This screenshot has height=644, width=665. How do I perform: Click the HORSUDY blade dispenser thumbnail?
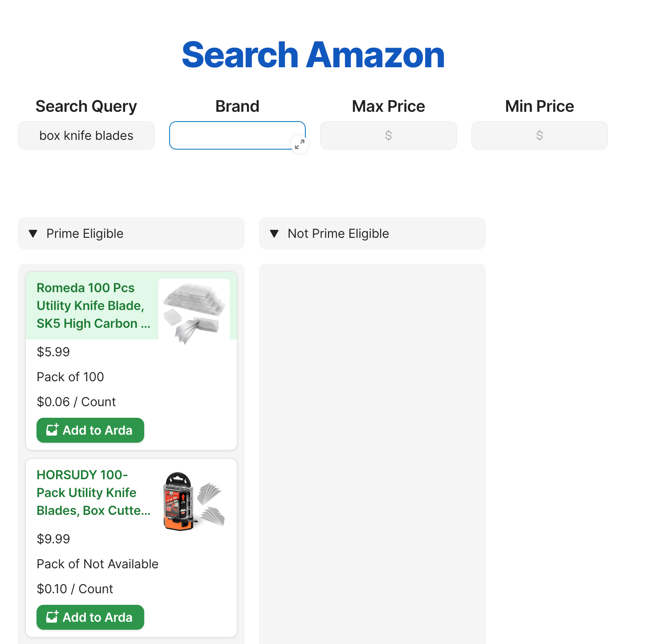coord(194,501)
